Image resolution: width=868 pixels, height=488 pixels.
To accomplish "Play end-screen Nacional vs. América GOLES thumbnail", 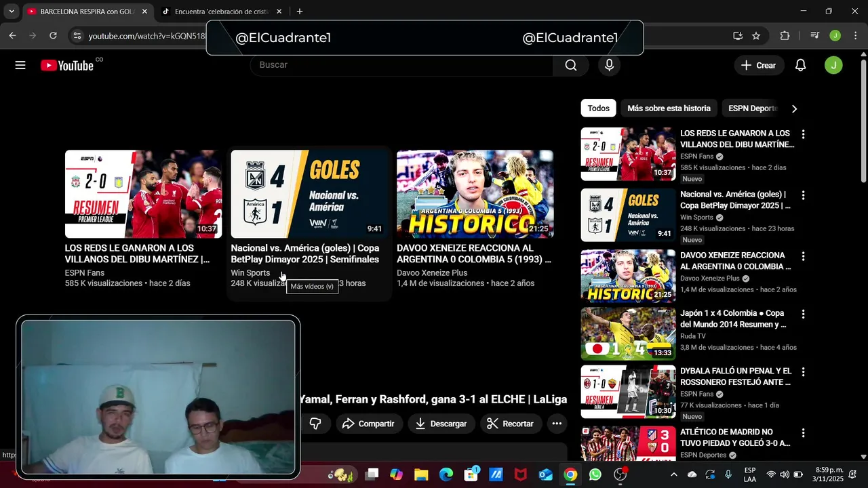I will click(309, 194).
